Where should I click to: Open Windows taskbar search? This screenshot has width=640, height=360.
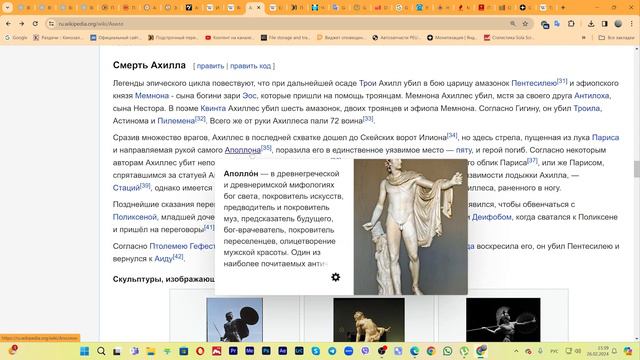pos(101,351)
